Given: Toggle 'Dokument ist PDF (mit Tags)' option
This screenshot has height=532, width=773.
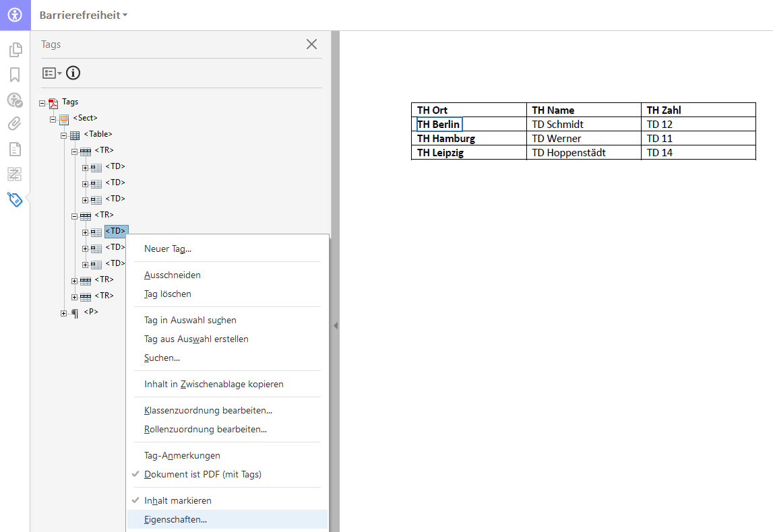Looking at the screenshot, I should tap(202, 474).
